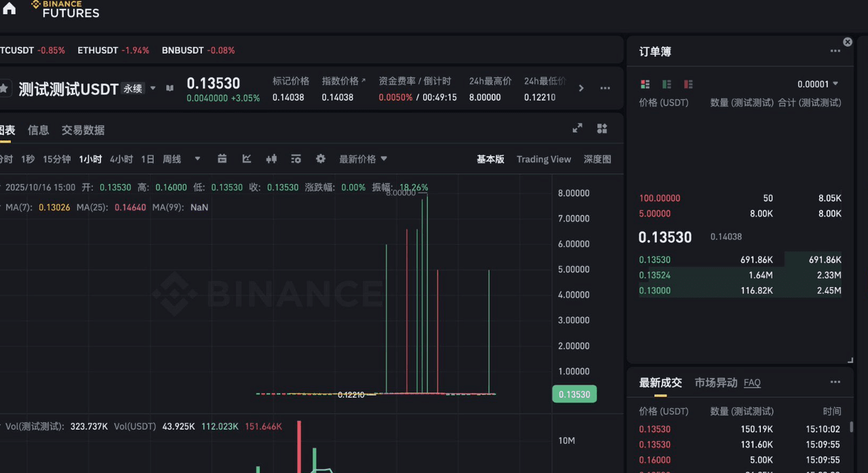Open the order book three-dot menu
The width and height of the screenshot is (868, 473).
pos(835,52)
